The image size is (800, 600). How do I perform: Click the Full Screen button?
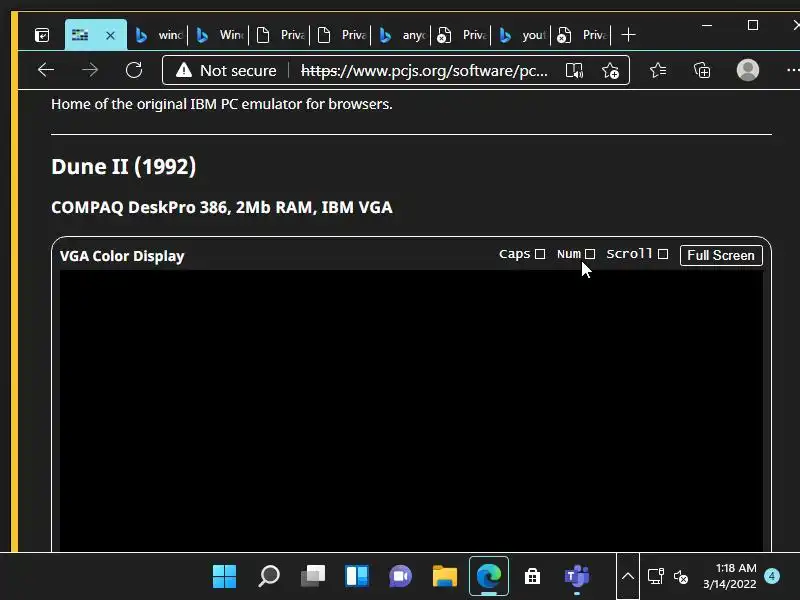tap(721, 255)
